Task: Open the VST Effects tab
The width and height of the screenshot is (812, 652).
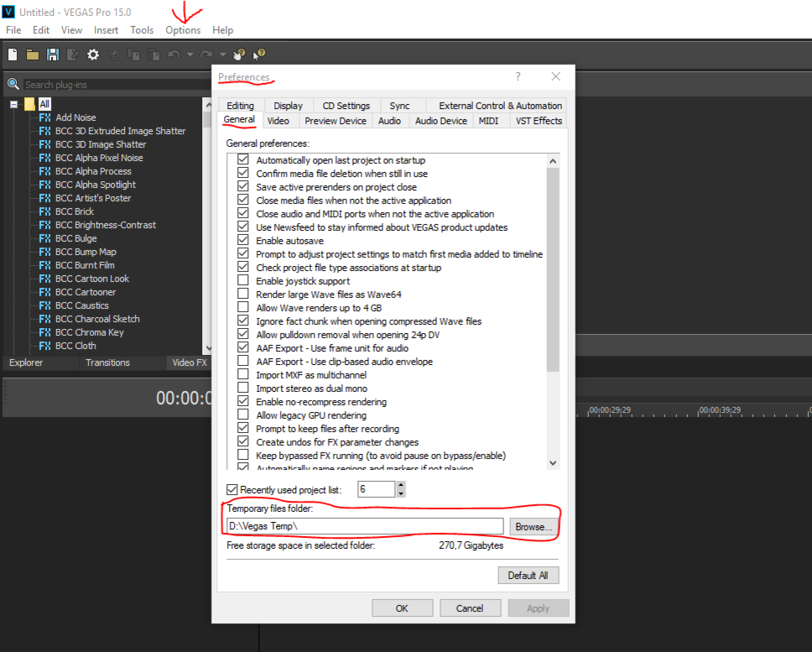Action: coord(539,121)
